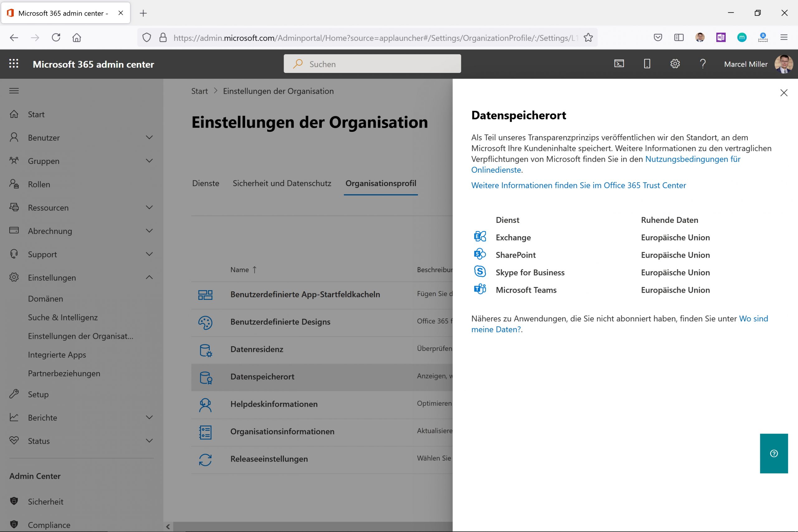Screen dimensions: 798x532
Task: Click the Suchen search box
Action: [x=372, y=64]
